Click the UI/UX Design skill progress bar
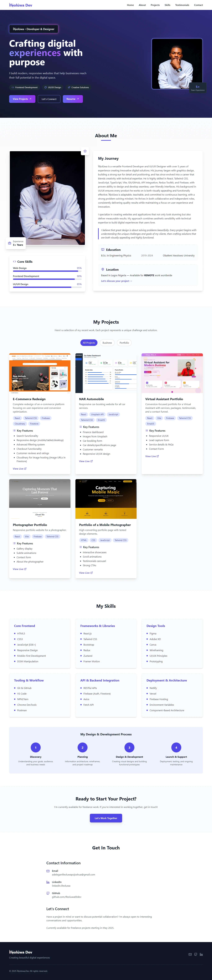Screen dimensions: 212x980 (47, 287)
